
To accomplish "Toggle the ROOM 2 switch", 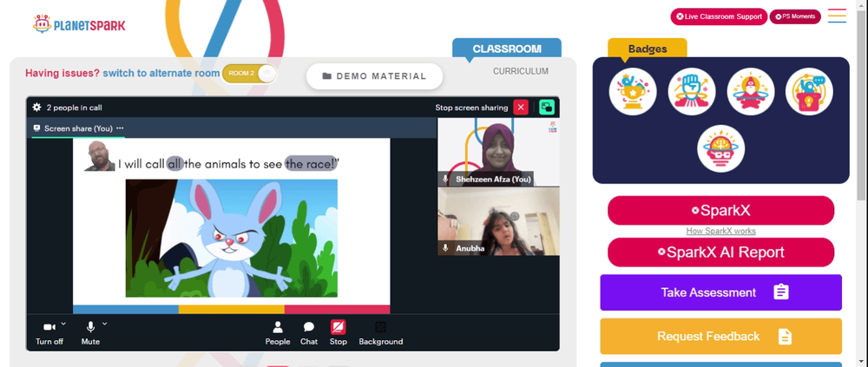I will click(248, 74).
